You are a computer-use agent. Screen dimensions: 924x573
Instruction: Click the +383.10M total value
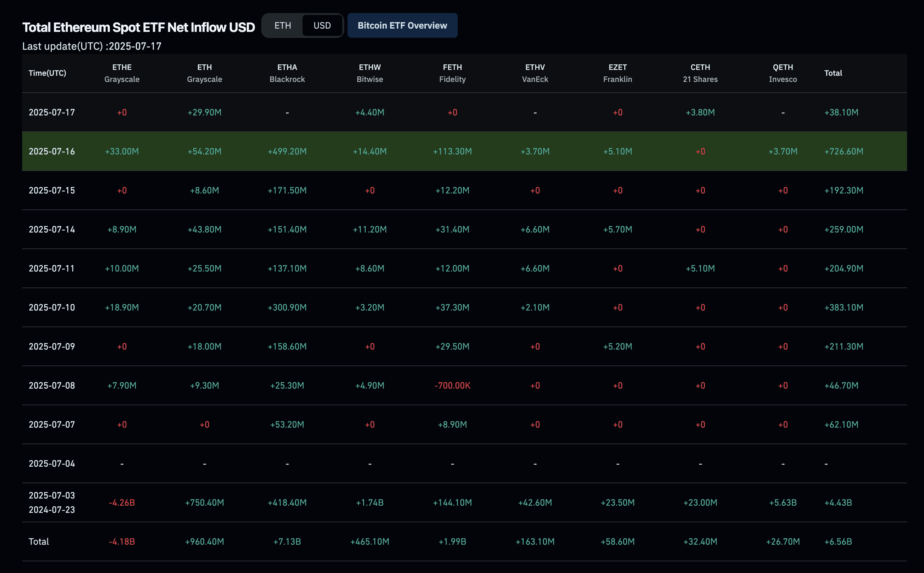(844, 308)
